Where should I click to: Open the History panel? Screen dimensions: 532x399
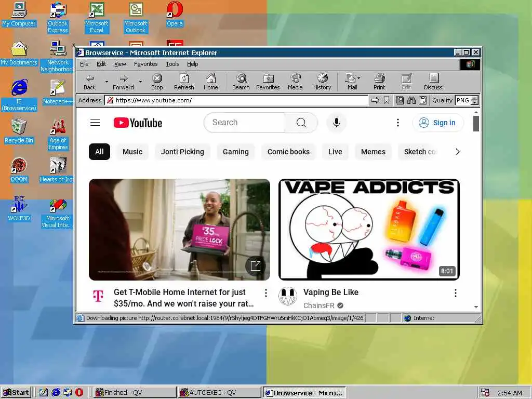[x=322, y=82]
